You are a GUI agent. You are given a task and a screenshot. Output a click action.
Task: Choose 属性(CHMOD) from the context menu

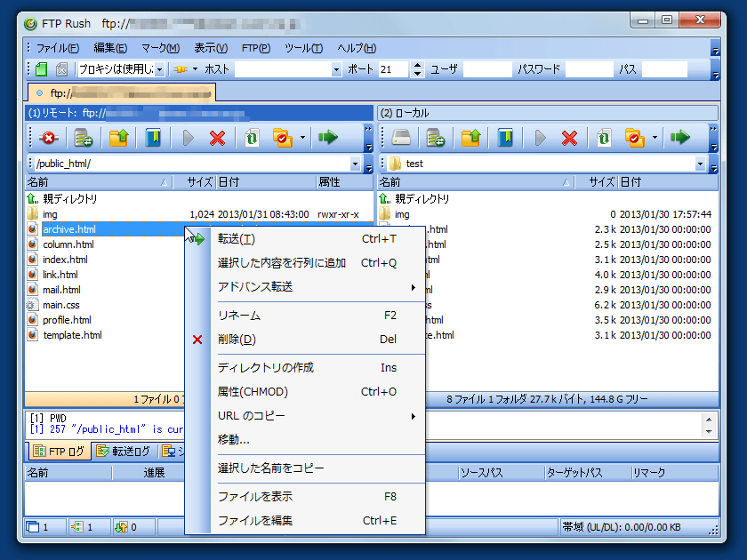tap(305, 392)
